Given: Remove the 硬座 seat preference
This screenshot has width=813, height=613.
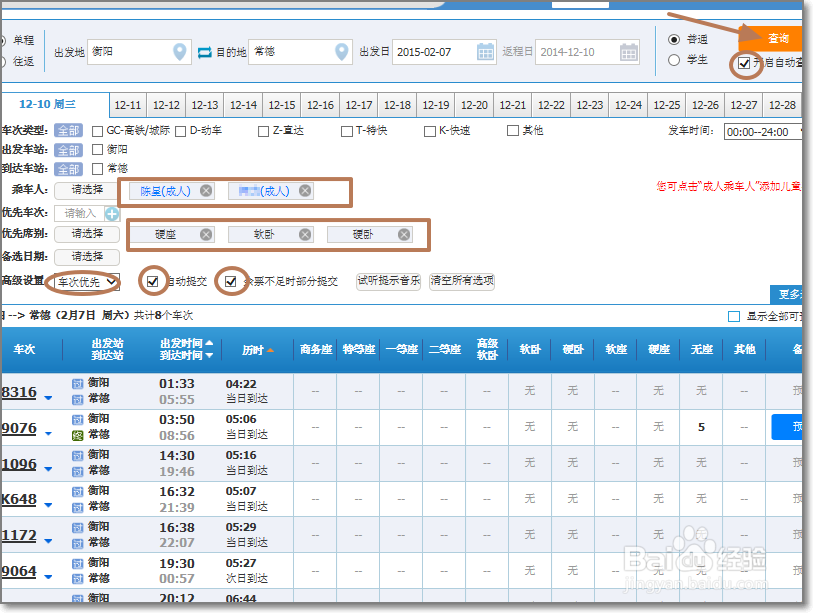Looking at the screenshot, I should click(206, 234).
